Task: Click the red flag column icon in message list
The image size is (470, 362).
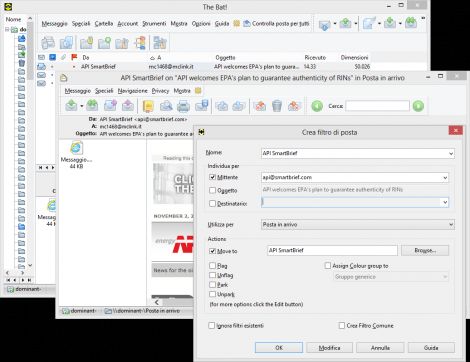Action: (x=74, y=57)
